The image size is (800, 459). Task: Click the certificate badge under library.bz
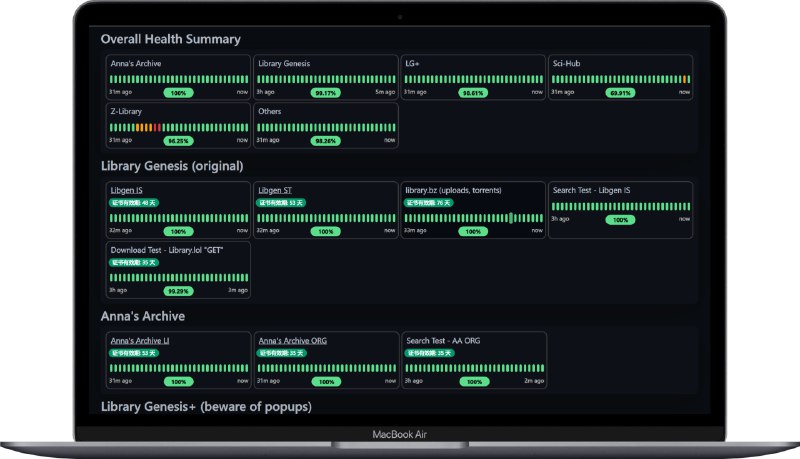(x=427, y=202)
